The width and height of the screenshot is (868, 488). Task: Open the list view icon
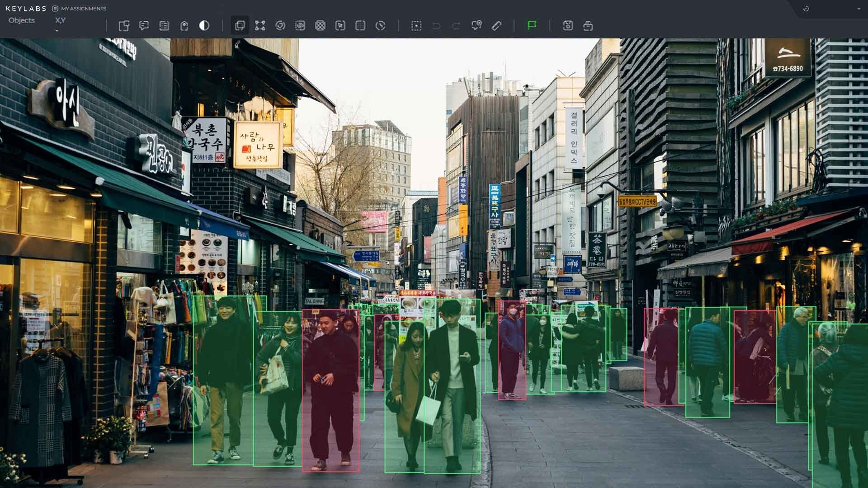(164, 26)
